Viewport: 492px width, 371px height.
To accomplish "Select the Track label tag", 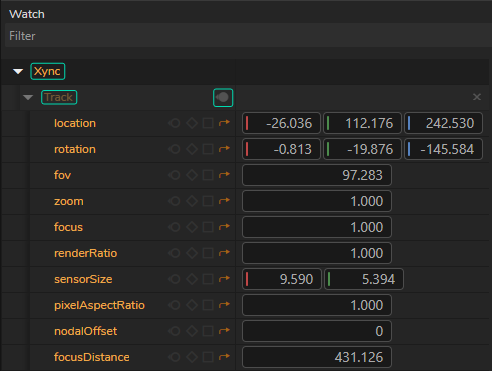I will (59, 97).
